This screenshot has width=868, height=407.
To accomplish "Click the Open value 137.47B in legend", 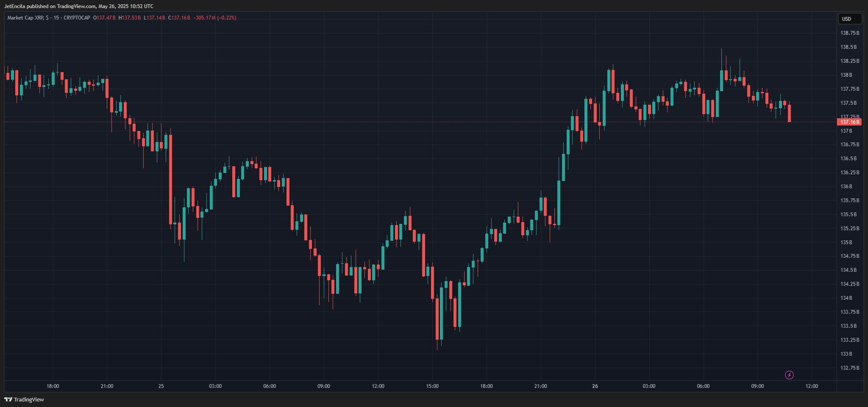I will coord(106,18).
